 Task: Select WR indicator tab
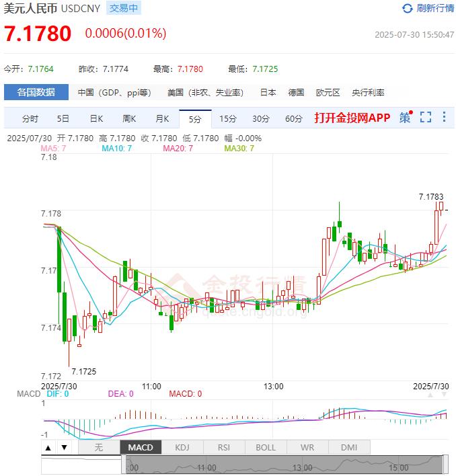[307, 448]
